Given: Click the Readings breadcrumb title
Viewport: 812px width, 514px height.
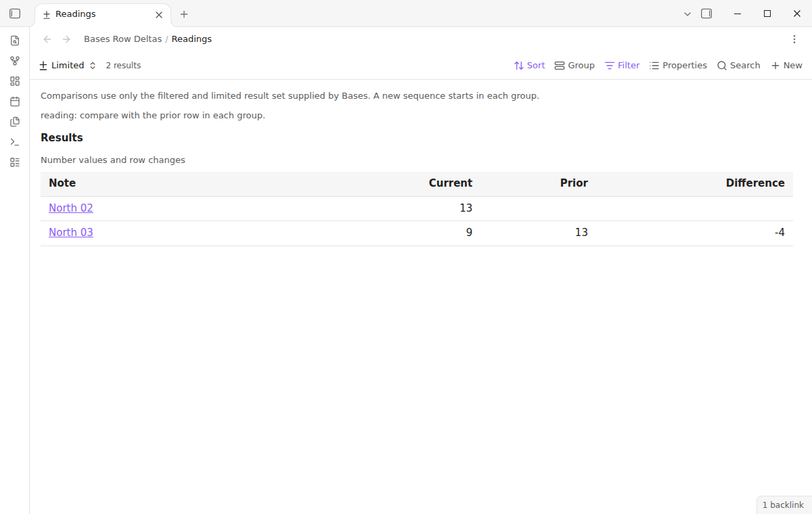Looking at the screenshot, I should (191, 39).
